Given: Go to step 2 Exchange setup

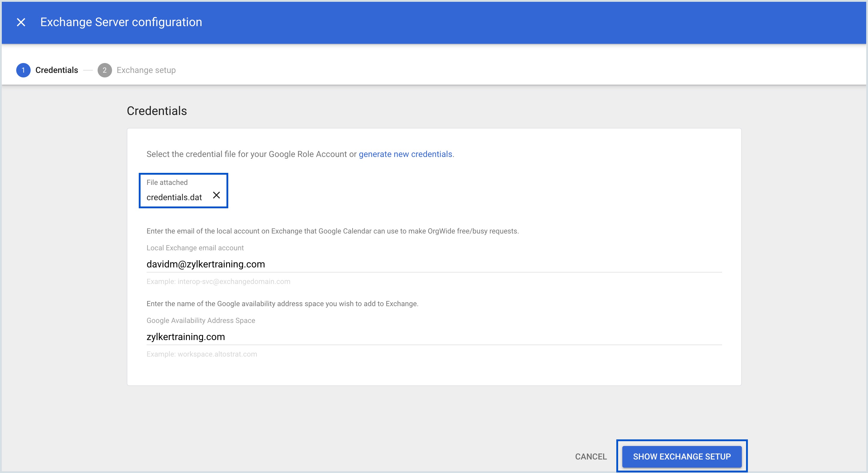Looking at the screenshot, I should pyautogui.click(x=137, y=70).
